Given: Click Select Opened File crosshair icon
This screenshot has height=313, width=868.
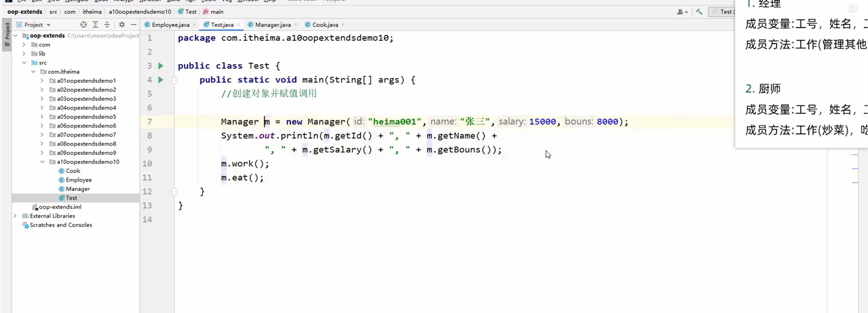Looking at the screenshot, I should [83, 24].
